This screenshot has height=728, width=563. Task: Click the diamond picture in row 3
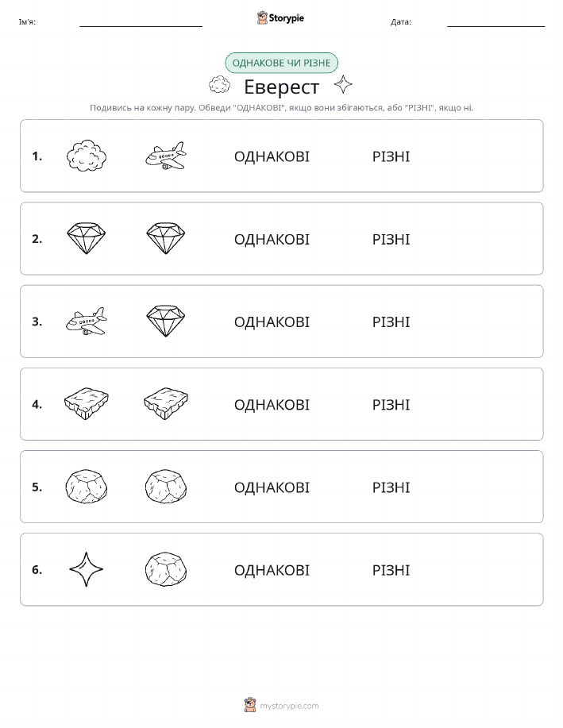(166, 321)
